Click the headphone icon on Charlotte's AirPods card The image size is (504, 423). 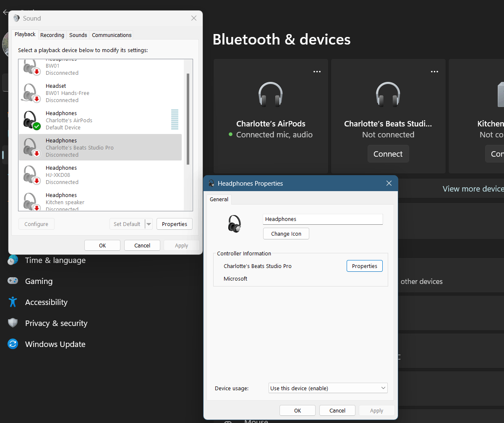coord(271,95)
